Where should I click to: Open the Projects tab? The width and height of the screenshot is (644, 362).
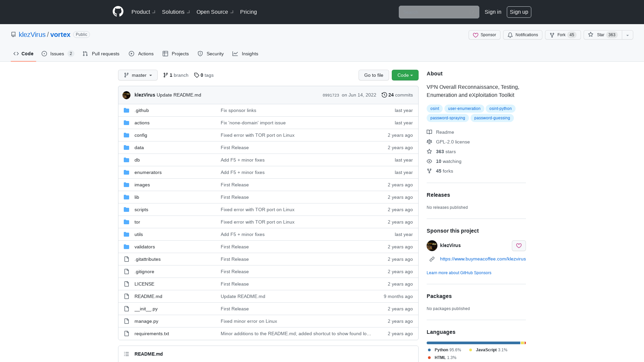tap(176, 54)
